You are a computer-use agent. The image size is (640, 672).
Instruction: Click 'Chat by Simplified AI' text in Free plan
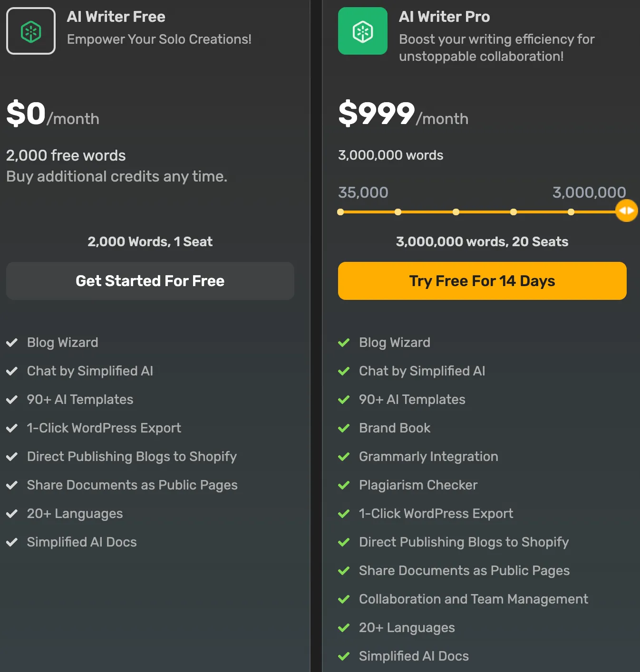(x=90, y=371)
